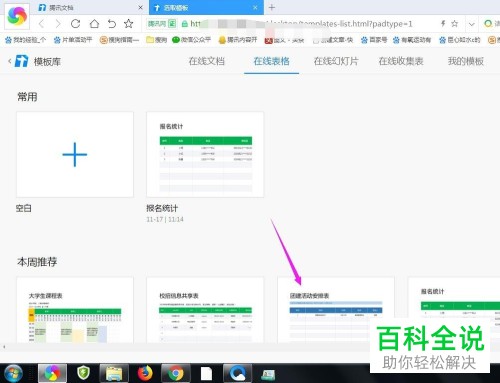
Task: Click the star icon at address bar's right end
Action: (454, 23)
